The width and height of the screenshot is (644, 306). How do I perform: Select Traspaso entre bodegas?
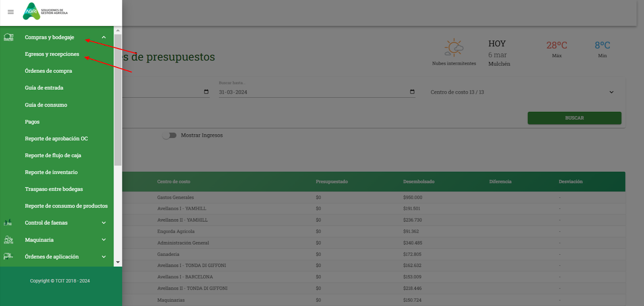click(54, 189)
